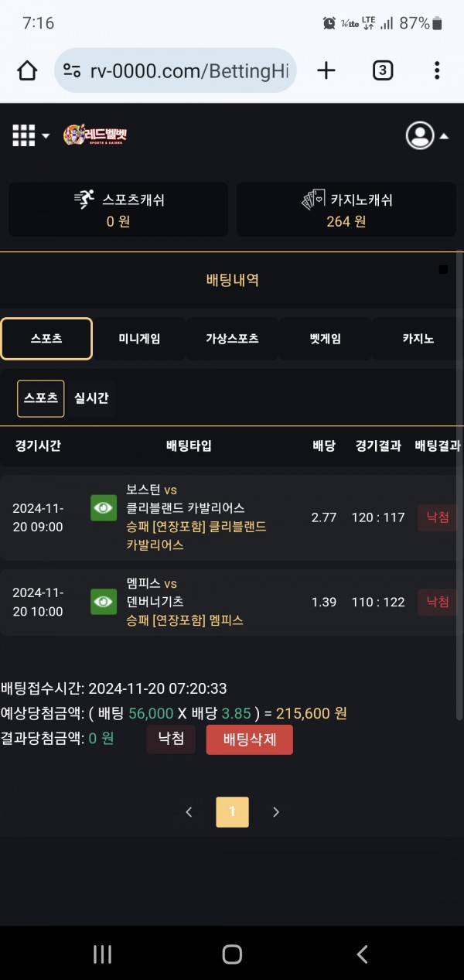
Task: Open the browser three-dot menu
Action: (x=437, y=71)
